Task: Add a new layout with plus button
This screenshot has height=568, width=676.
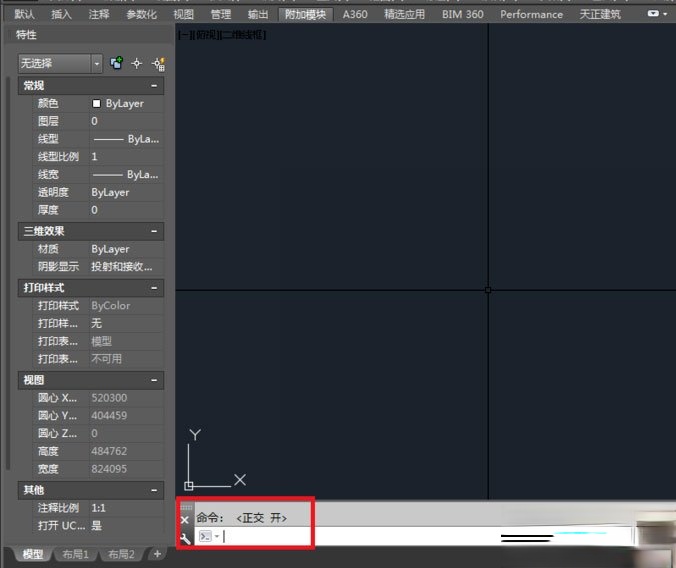Action: click(157, 554)
